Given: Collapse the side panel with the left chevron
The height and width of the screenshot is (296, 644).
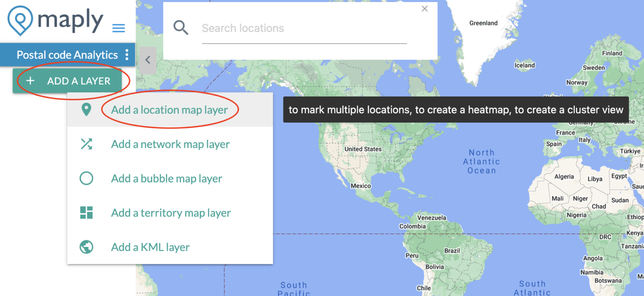Looking at the screenshot, I should tap(147, 60).
